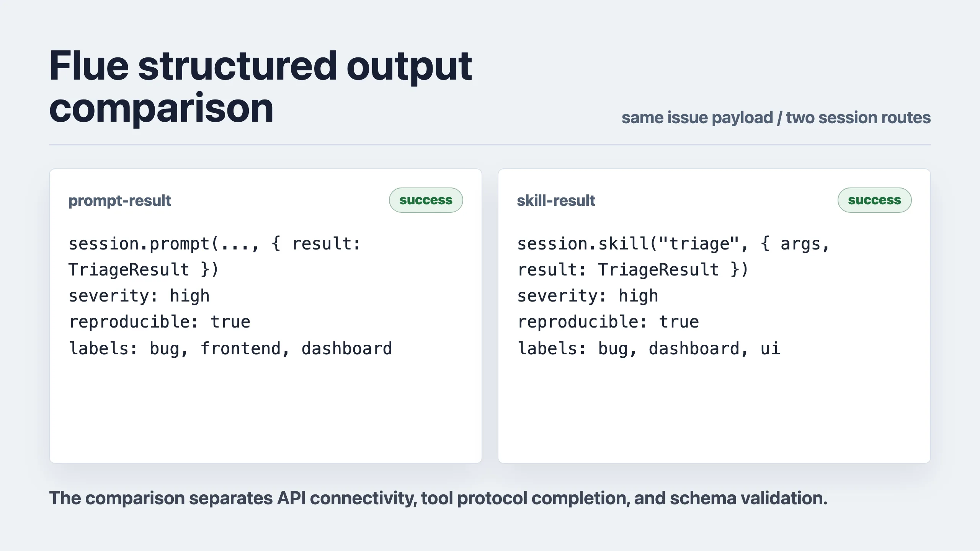Click reproducible: true in prompt-result card
The height and width of the screenshot is (551, 980).
click(159, 322)
